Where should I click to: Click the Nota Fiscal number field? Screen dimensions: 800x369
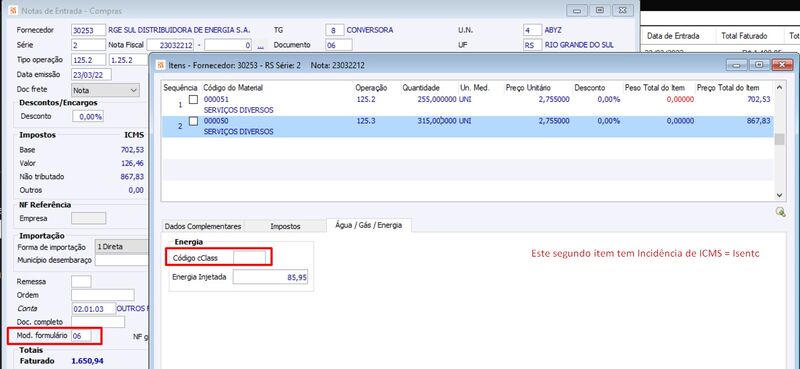[170, 45]
